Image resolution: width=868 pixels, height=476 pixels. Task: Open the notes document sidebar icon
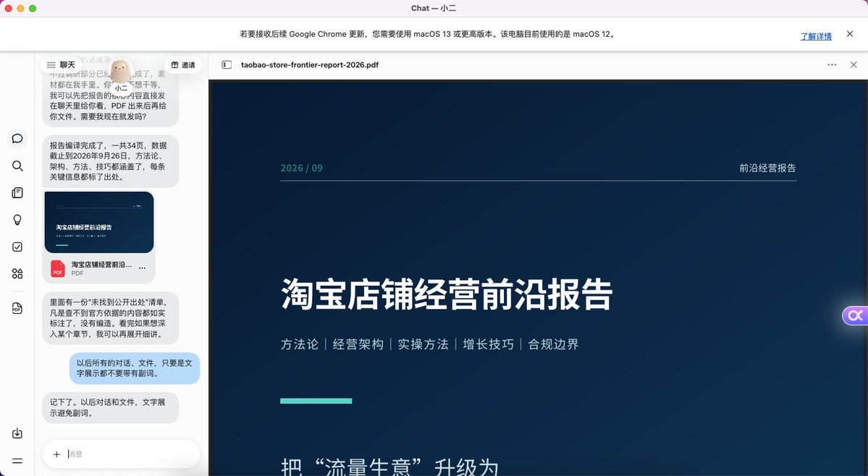(17, 192)
